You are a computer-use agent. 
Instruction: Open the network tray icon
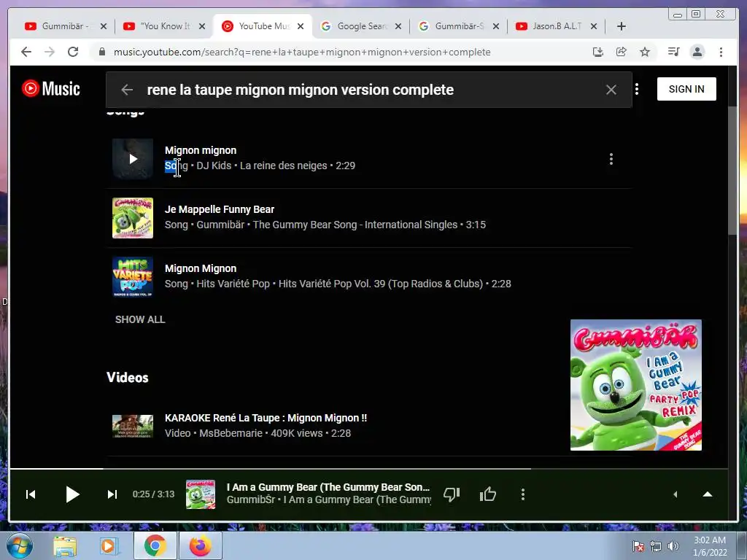point(656,546)
